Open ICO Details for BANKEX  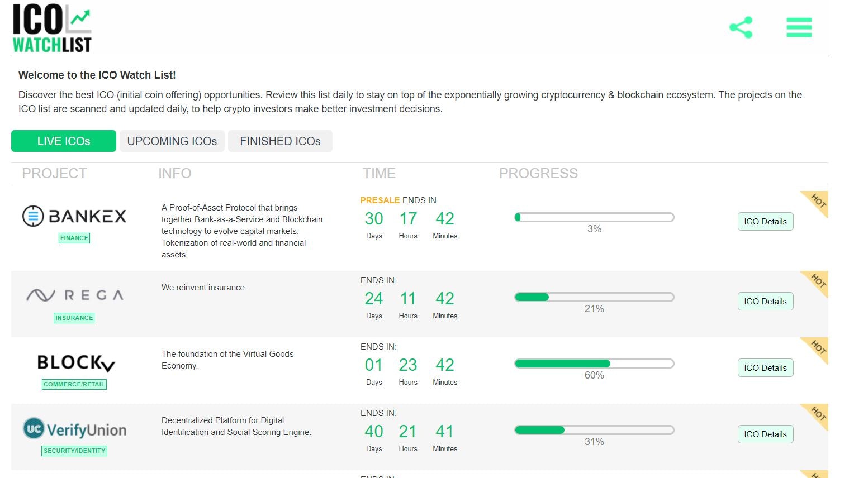coord(765,221)
